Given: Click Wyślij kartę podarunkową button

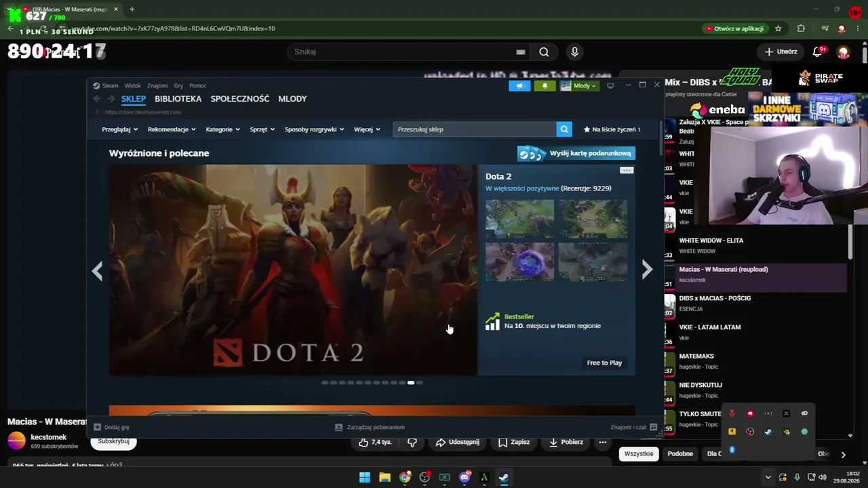Looking at the screenshot, I should 576,153.
